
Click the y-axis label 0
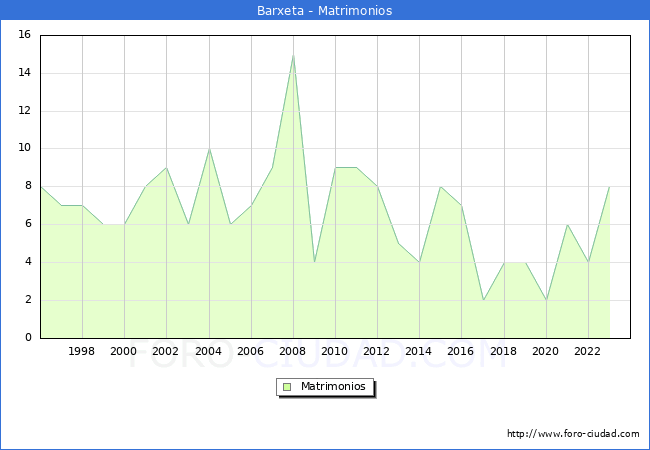(x=28, y=337)
